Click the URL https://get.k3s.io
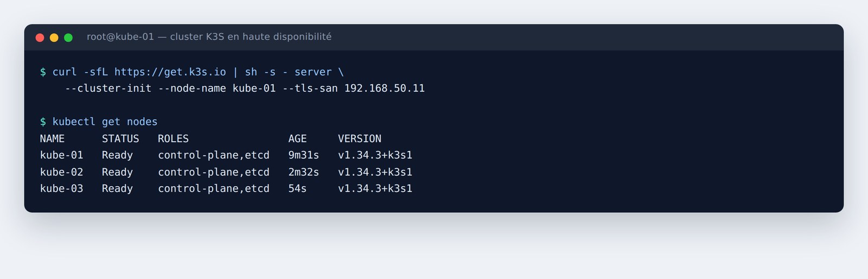The image size is (868, 279). (170, 72)
